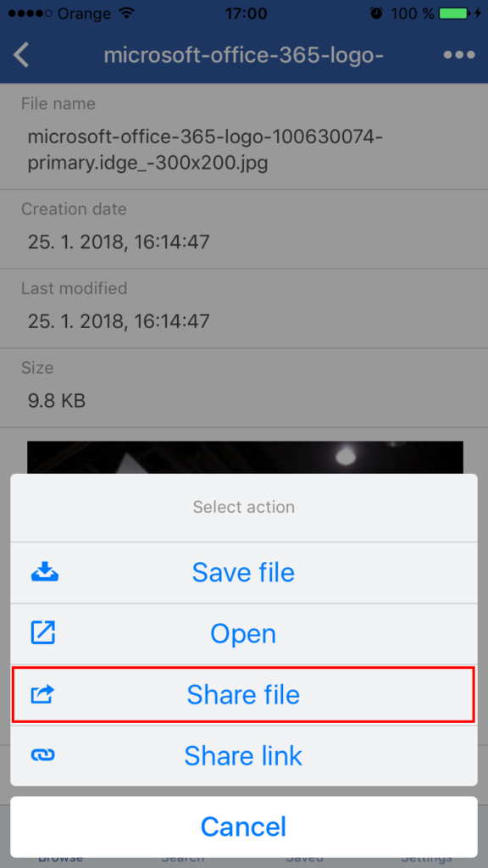The height and width of the screenshot is (868, 488).
Task: Tap the image preview thumbnail
Action: click(245, 457)
